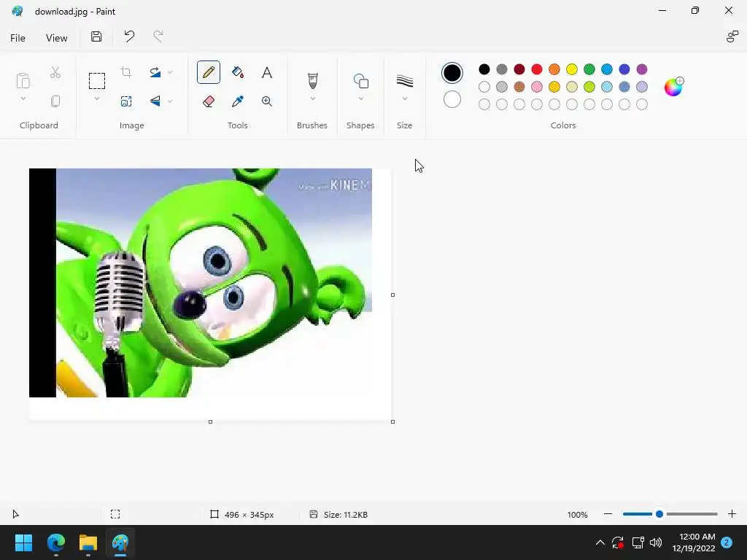Undo the last action
This screenshot has height=560, width=747.
click(129, 36)
